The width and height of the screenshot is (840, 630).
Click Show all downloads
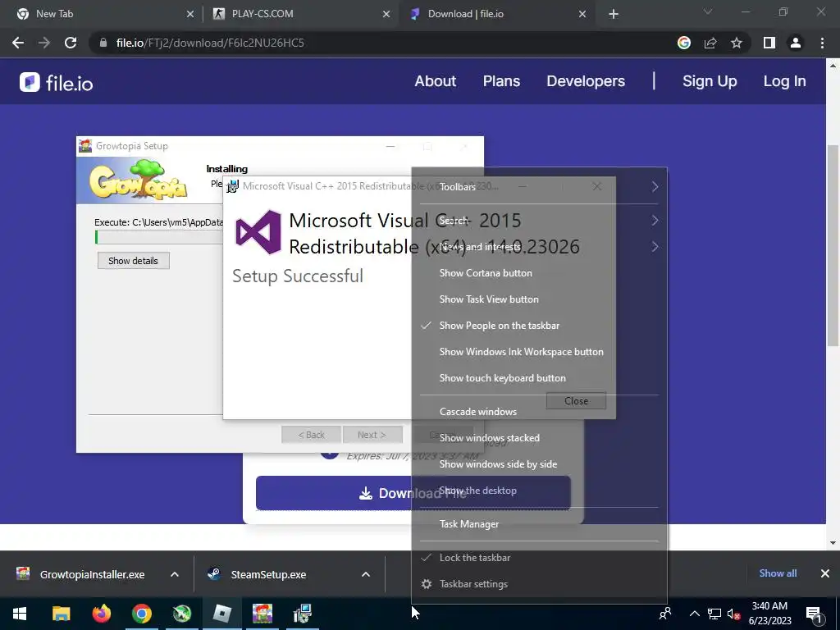point(778,573)
